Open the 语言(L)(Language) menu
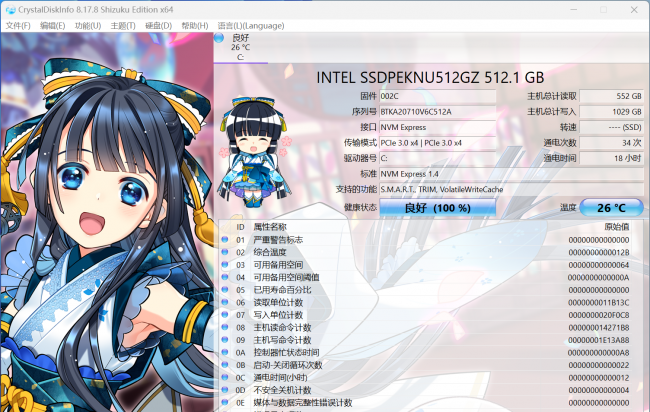The image size is (650, 412). pyautogui.click(x=251, y=26)
